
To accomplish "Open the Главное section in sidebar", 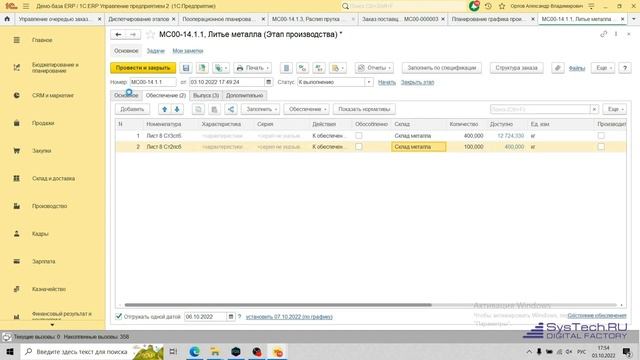I will pos(42,40).
